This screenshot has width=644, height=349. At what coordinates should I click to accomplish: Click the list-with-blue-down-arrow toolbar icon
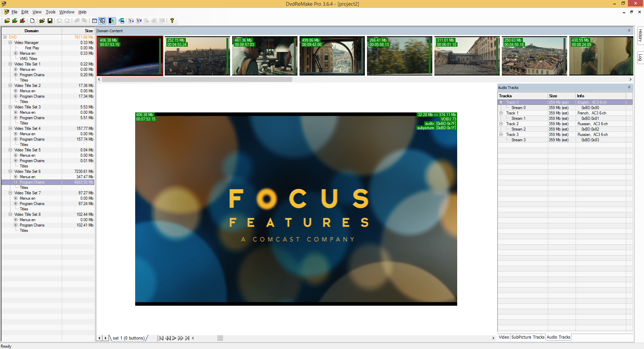tap(131, 21)
